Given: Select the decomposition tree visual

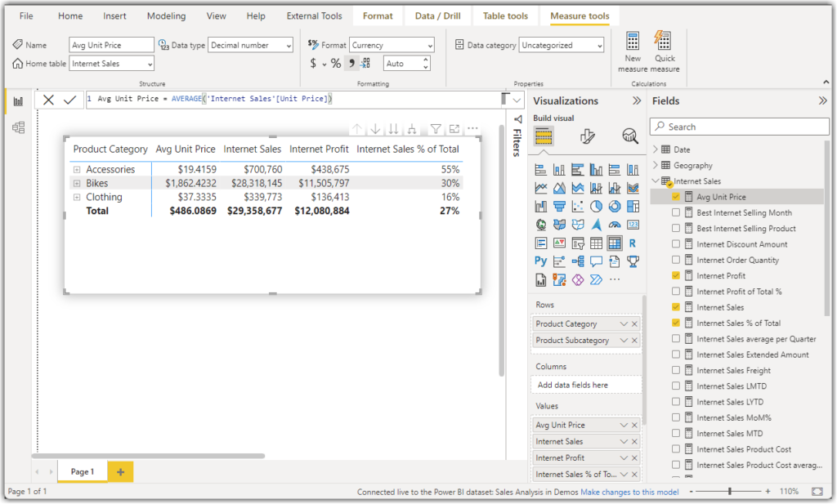Looking at the screenshot, I should pyautogui.click(x=578, y=261).
